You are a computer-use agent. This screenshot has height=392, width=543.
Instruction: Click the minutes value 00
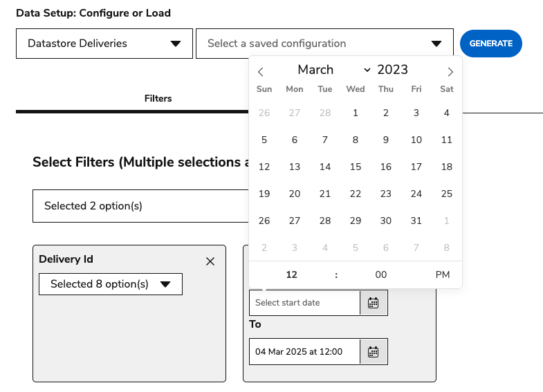pyautogui.click(x=381, y=274)
